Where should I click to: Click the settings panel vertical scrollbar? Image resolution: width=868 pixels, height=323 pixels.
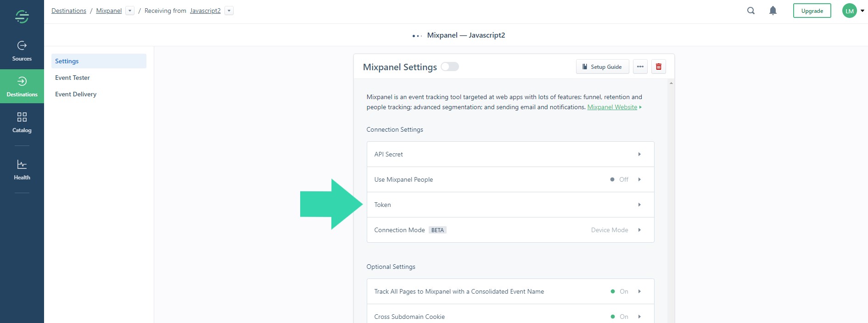pyautogui.click(x=671, y=184)
